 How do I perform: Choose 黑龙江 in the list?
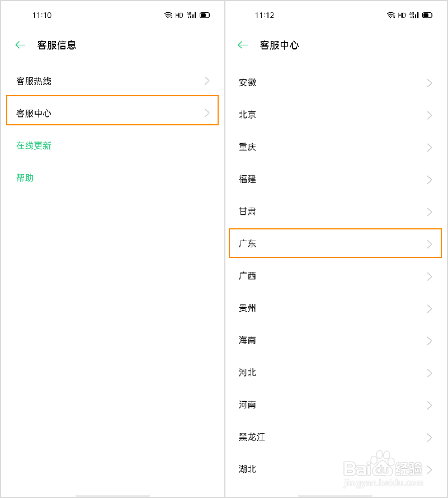coord(335,437)
